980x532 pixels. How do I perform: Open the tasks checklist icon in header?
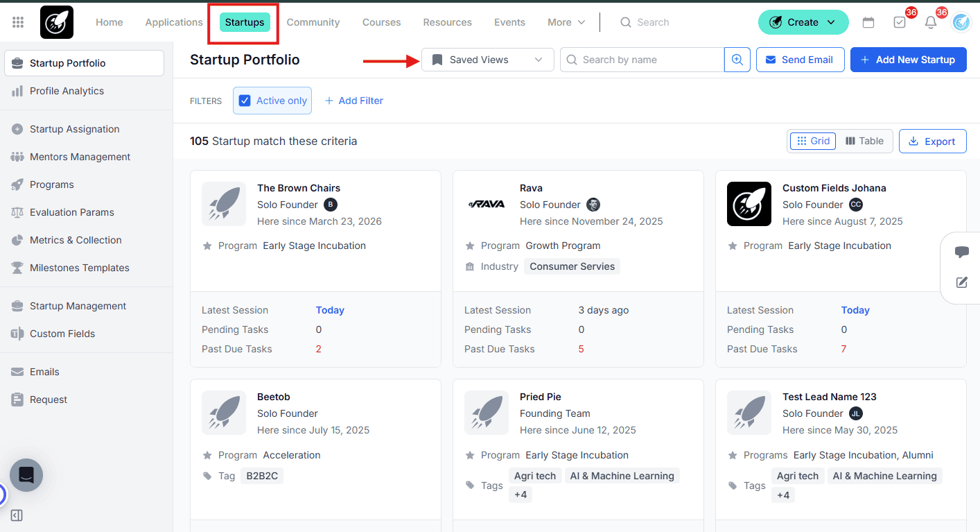coord(900,22)
